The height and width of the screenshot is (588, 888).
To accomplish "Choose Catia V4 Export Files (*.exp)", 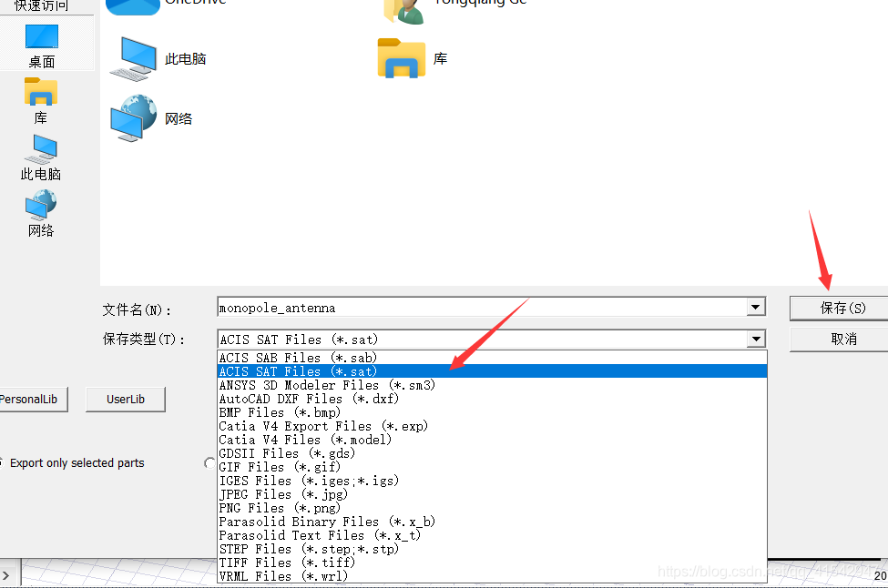I will 492,426.
